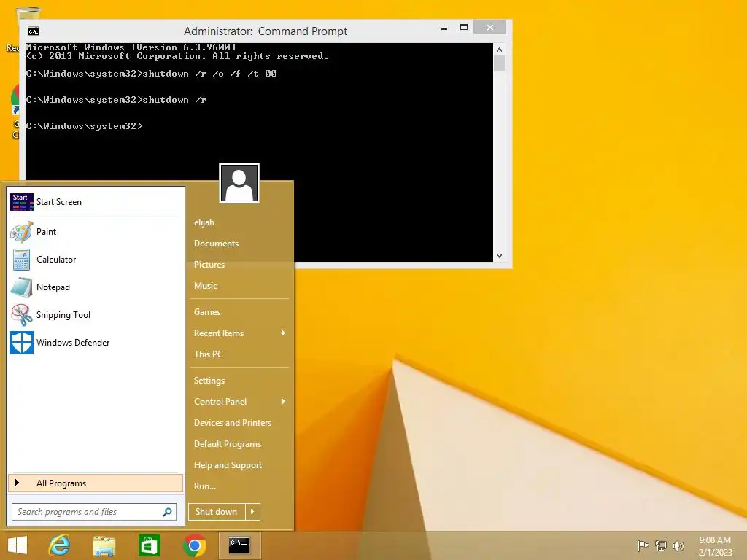This screenshot has width=747, height=560.
Task: Select Command Prompt taskbar button
Action: (x=239, y=545)
